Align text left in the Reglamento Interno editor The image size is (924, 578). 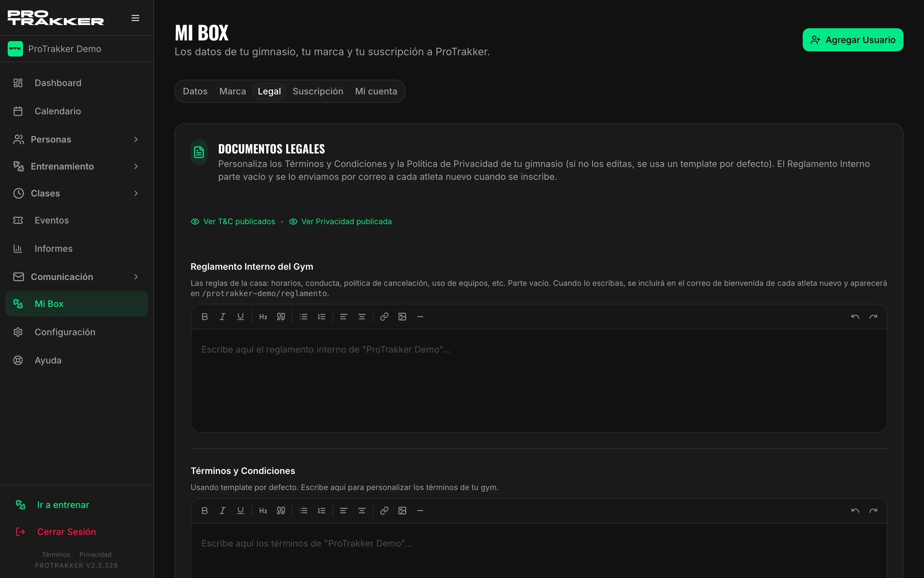point(344,317)
